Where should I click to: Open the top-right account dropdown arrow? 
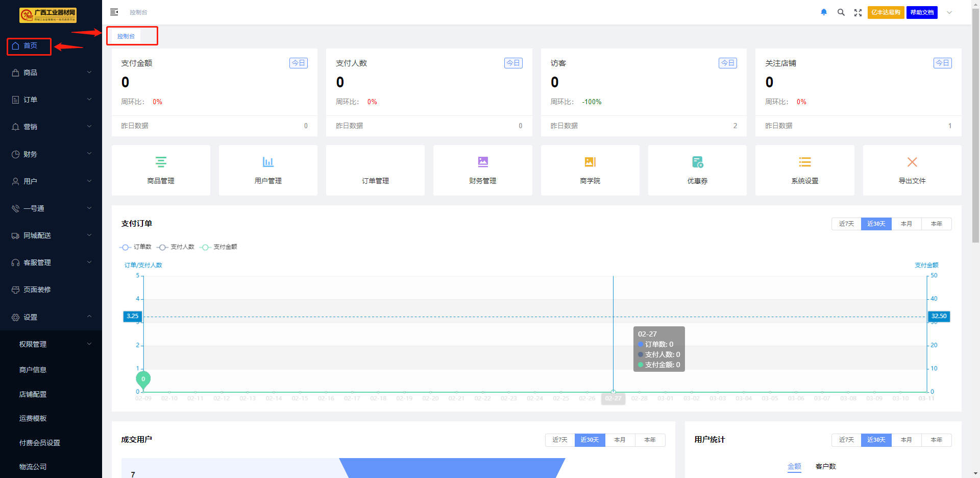(949, 12)
